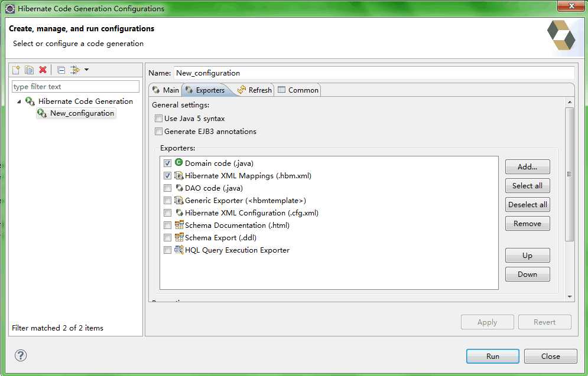
Task: Delete selected configuration with red X icon
Action: coord(43,70)
